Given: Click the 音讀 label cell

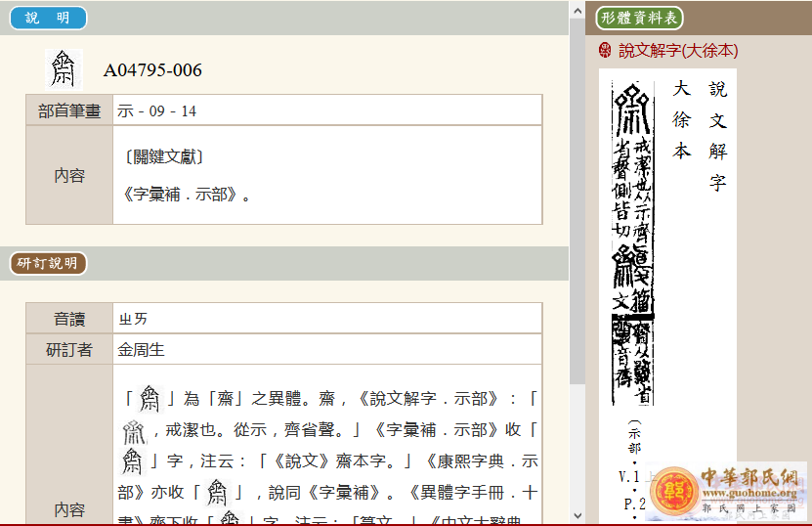Looking at the screenshot, I should pyautogui.click(x=69, y=319).
